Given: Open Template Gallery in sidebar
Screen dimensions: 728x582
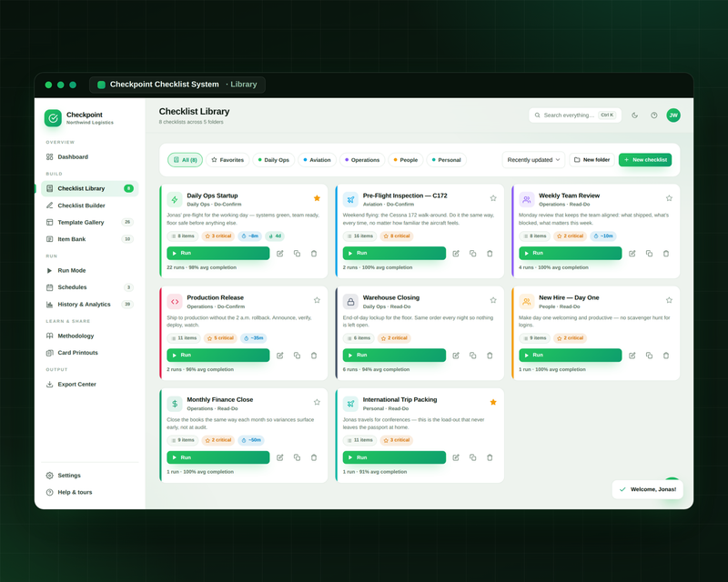Looking at the screenshot, I should 89,222.
